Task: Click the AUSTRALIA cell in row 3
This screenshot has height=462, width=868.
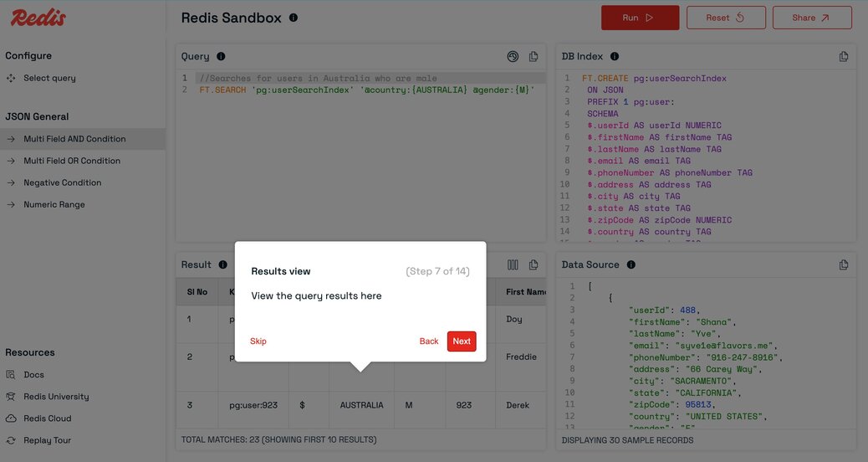Action: tap(361, 405)
